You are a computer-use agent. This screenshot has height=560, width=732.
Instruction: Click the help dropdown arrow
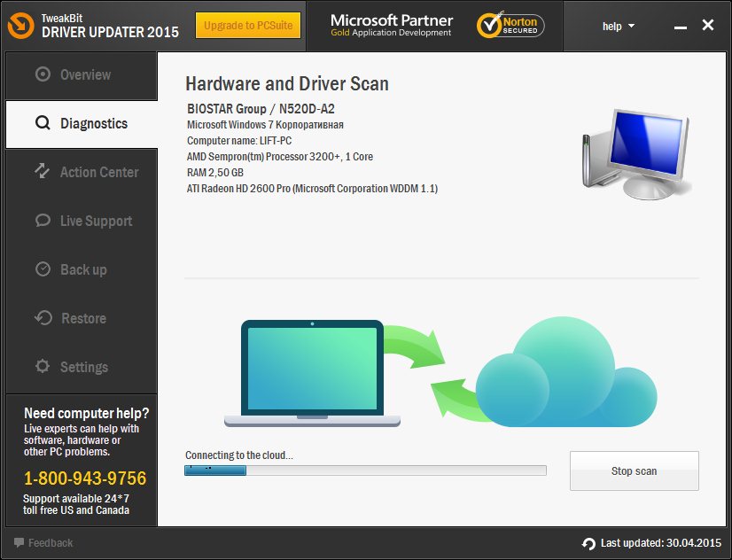[631, 26]
